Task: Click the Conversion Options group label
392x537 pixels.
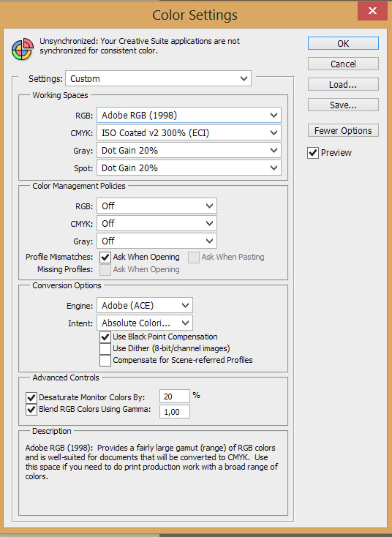Action: [x=67, y=285]
